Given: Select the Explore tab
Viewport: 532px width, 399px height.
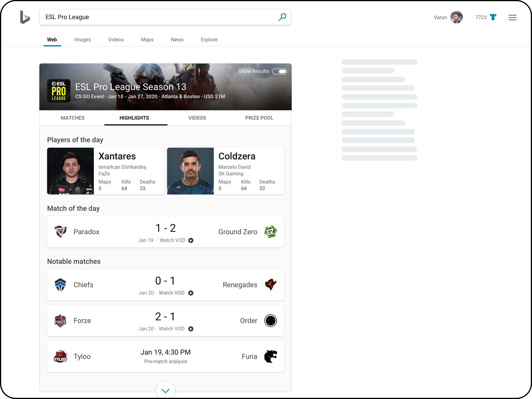Looking at the screenshot, I should coord(209,40).
